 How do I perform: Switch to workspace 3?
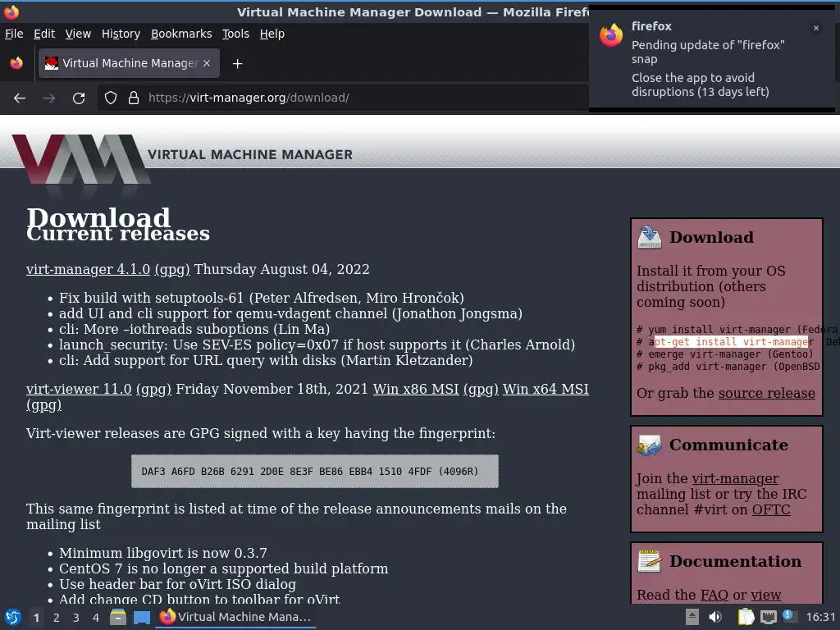click(x=76, y=618)
